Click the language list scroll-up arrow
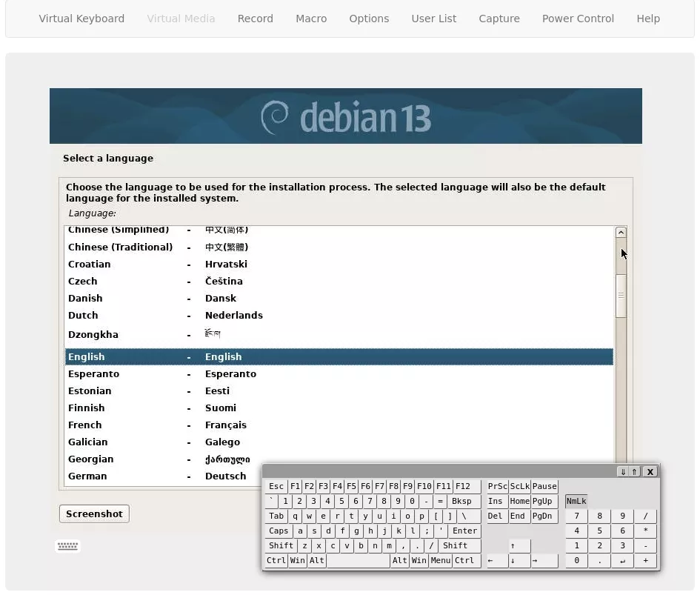Screen dimensions: 700x595 [621, 232]
